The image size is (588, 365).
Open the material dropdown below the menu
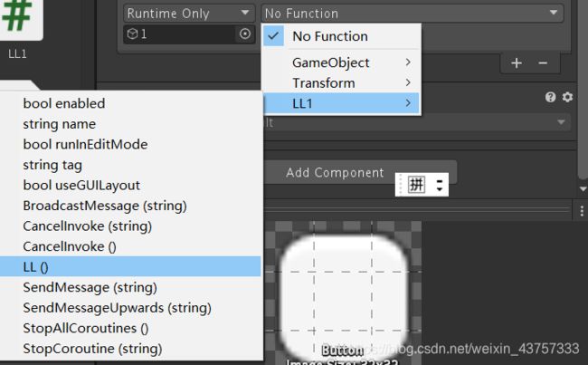418,122
